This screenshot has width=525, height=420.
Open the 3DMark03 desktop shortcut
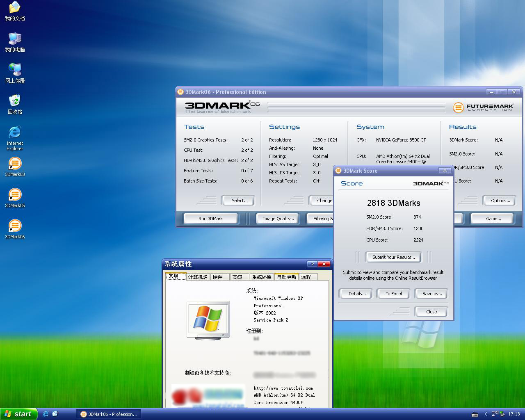(15, 164)
